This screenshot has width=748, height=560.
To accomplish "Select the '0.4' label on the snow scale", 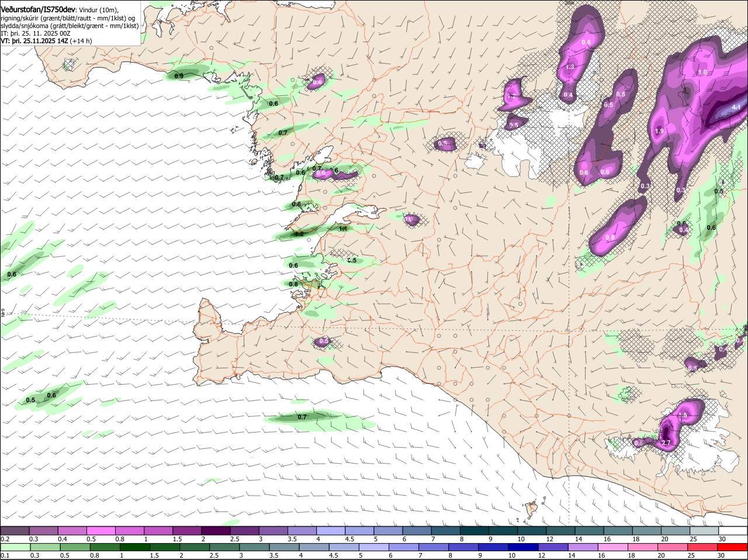I will (x=63, y=538).
